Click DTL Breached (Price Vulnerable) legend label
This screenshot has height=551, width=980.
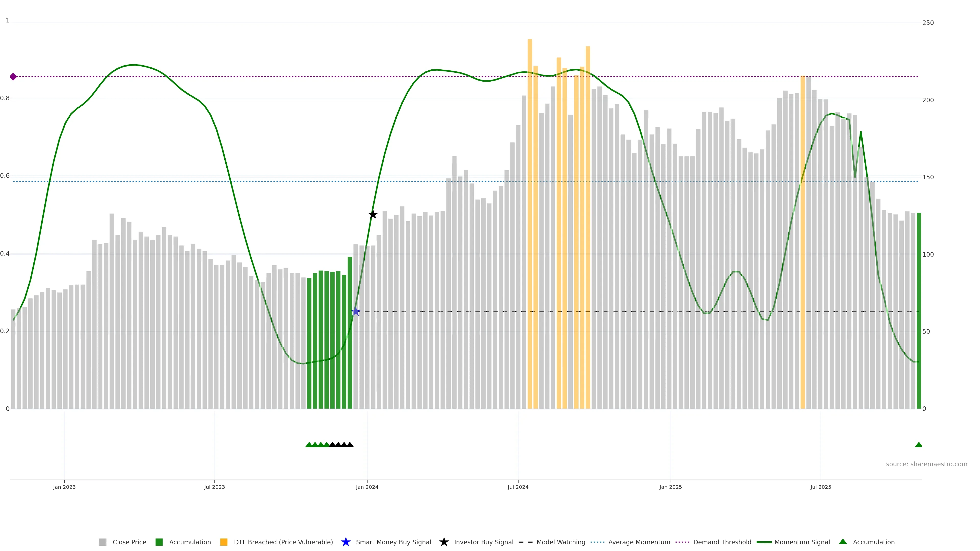click(283, 542)
